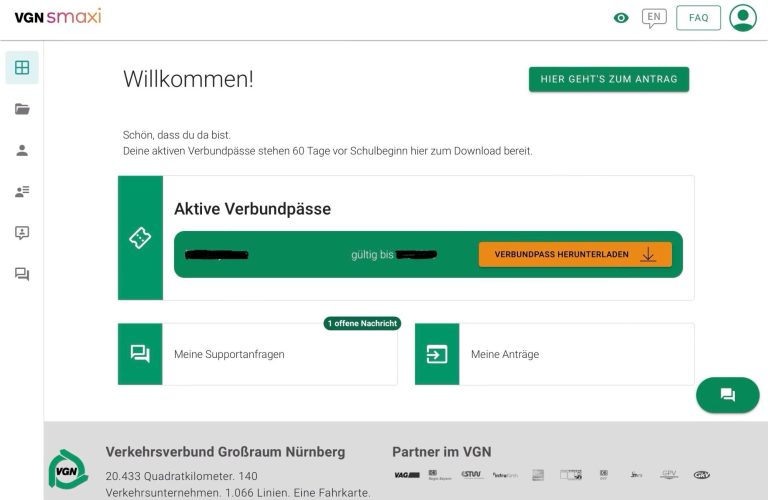Click the 'Aktive Verbundpässe' heading
This screenshot has height=500, width=768.
point(253,209)
